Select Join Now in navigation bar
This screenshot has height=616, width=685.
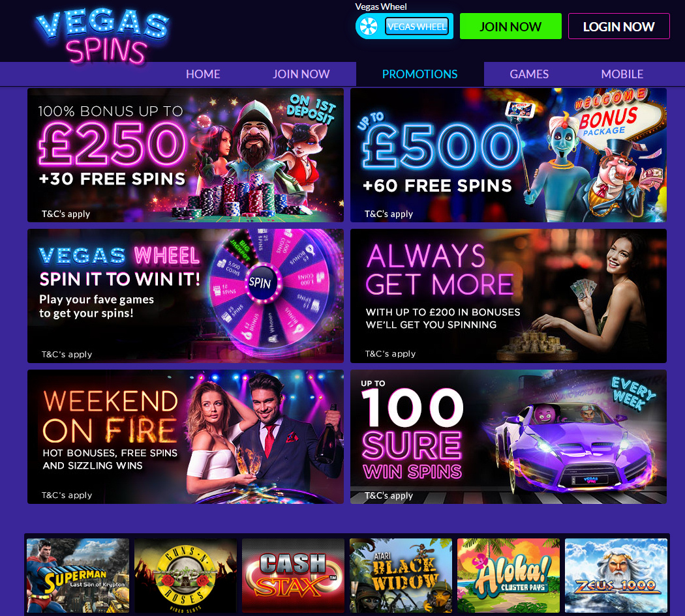coord(301,74)
